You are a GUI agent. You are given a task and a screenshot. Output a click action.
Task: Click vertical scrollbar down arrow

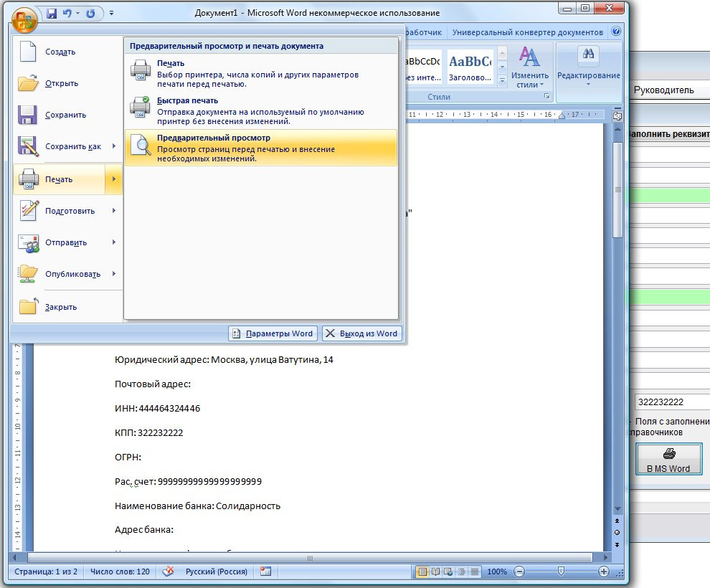[x=617, y=509]
